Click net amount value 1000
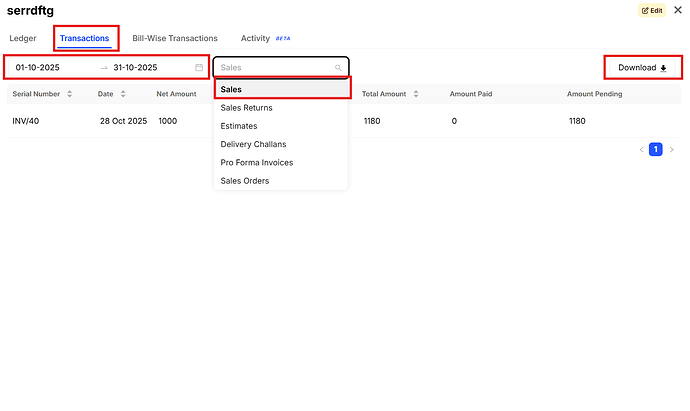The height and width of the screenshot is (411, 690). tap(168, 121)
